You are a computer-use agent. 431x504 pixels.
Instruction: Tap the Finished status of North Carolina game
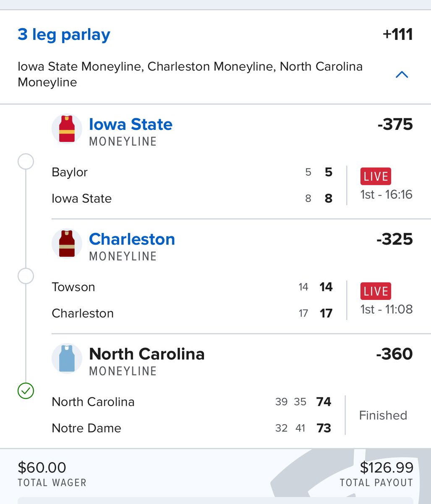pos(383,415)
